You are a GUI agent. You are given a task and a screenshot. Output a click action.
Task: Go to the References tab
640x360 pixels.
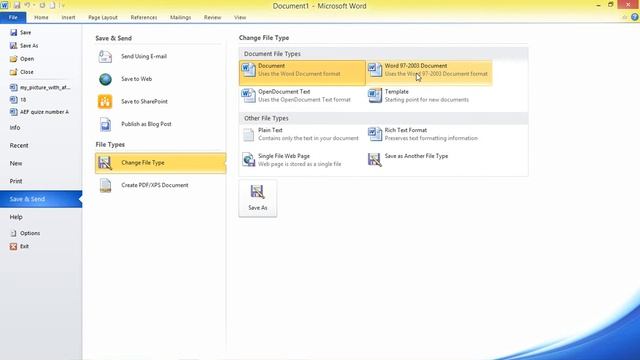coord(144,18)
